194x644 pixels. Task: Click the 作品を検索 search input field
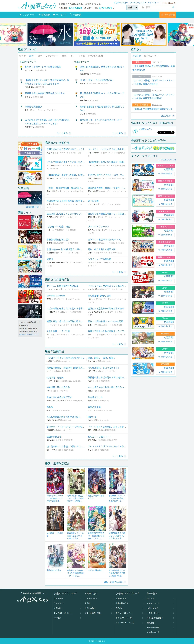pos(155,8)
